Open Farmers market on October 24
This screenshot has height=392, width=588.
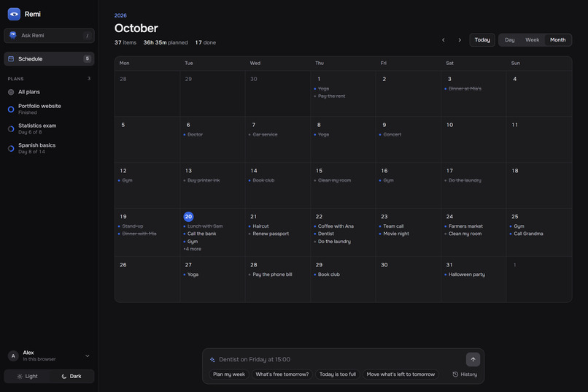465,226
